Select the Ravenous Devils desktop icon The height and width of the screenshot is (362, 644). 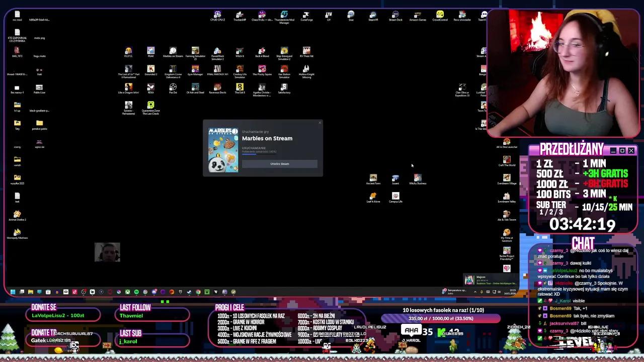tap(217, 89)
